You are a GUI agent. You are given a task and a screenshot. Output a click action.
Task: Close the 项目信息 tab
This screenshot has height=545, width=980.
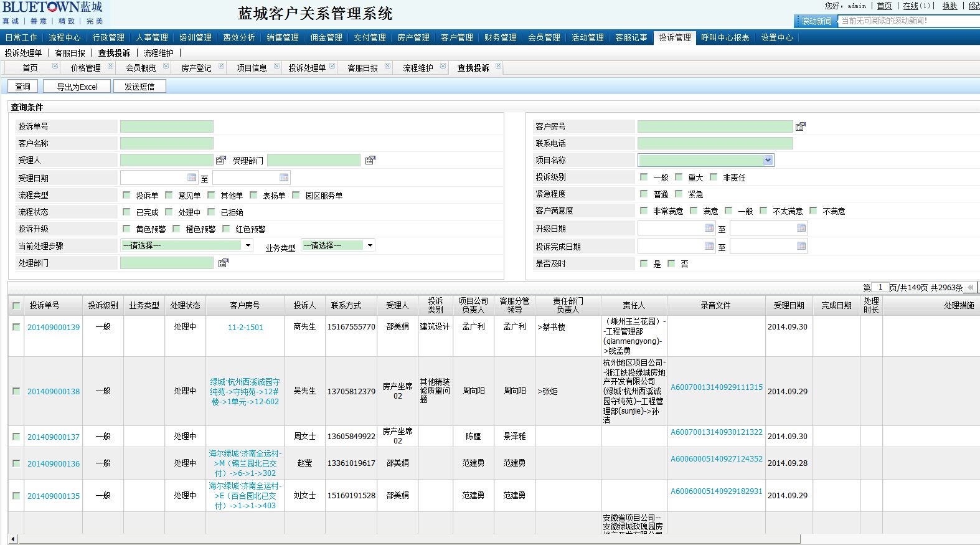pyautogui.click(x=276, y=65)
